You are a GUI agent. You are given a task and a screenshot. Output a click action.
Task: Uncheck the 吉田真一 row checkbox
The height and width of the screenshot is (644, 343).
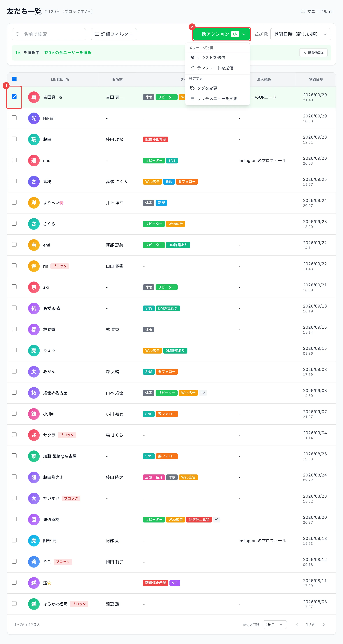click(x=14, y=97)
